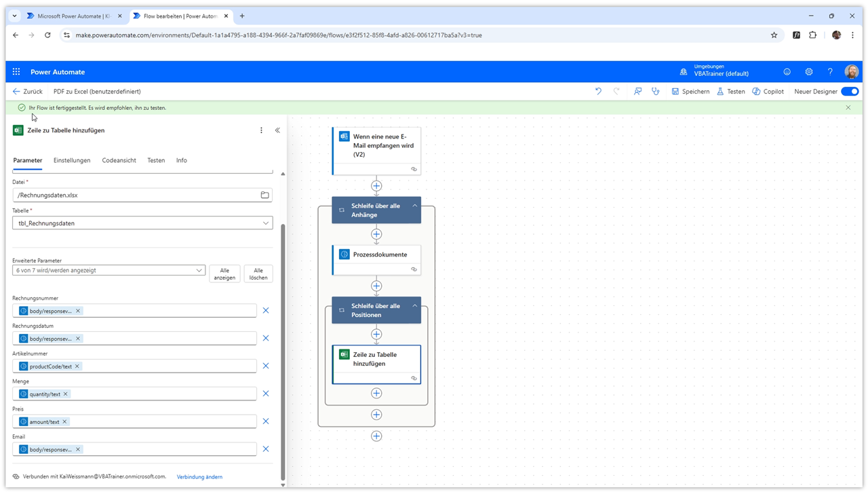The height and width of the screenshot is (492, 868).
Task: Toggle the Neuer Designer switch
Action: coord(850,91)
